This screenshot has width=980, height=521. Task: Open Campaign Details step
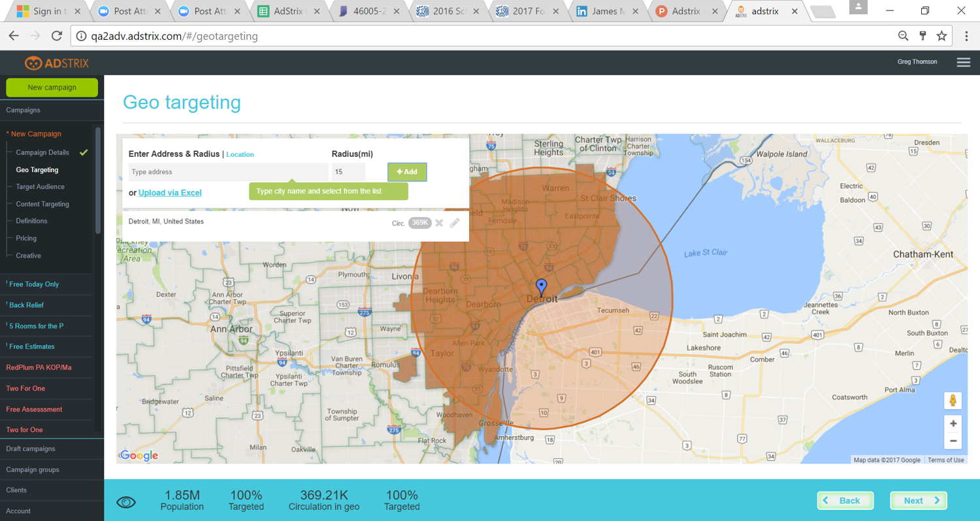pos(42,152)
